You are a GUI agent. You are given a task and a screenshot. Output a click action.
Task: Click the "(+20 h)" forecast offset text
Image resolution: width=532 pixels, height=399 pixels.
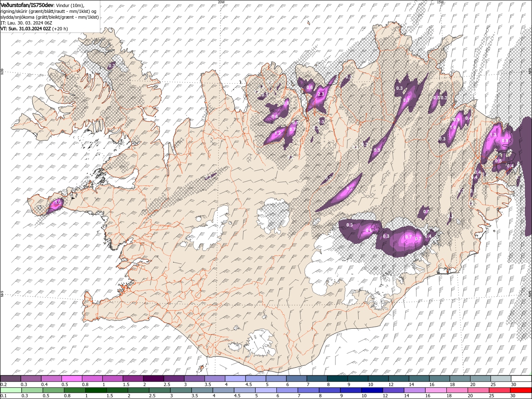click(60, 29)
